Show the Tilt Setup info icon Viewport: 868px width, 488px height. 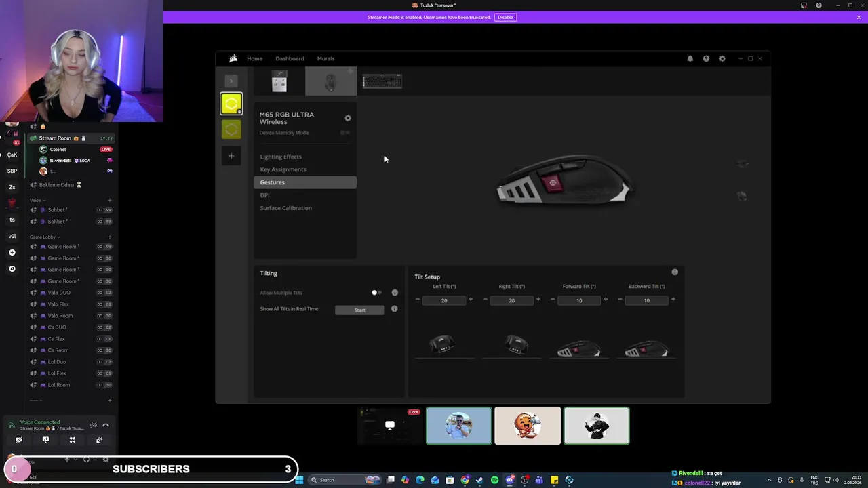pos(675,272)
